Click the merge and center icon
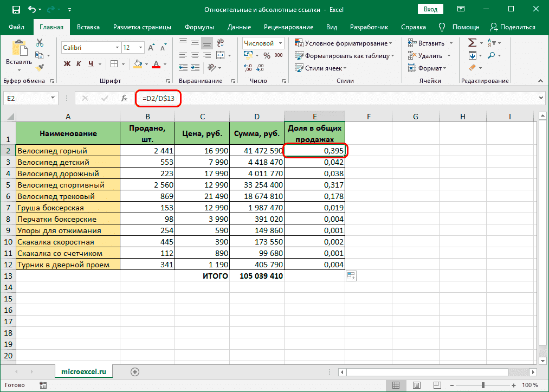 (221, 55)
